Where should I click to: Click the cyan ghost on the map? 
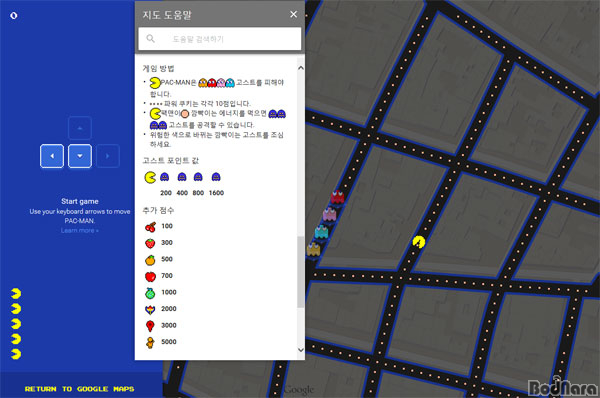click(321, 231)
